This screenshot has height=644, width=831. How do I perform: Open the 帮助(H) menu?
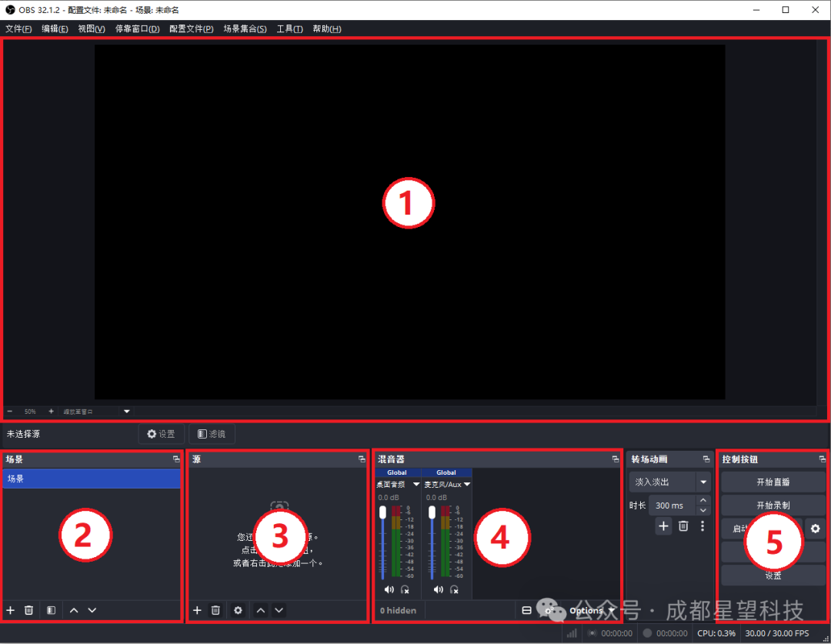click(x=327, y=28)
